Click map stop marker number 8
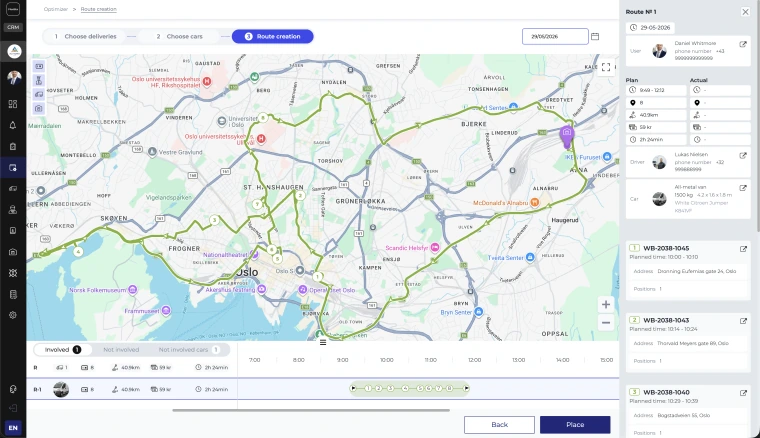Screen dimensions: 760x438 click(263, 118)
